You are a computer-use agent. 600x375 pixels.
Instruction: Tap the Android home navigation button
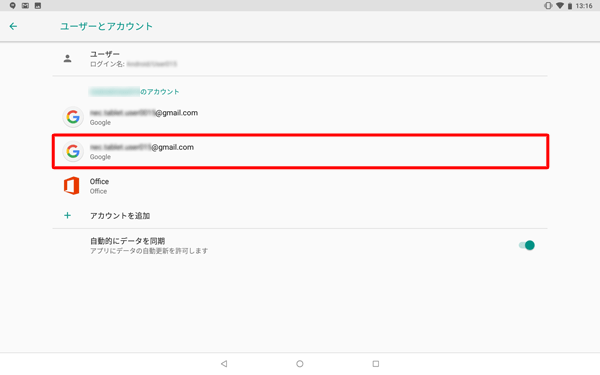(300, 364)
